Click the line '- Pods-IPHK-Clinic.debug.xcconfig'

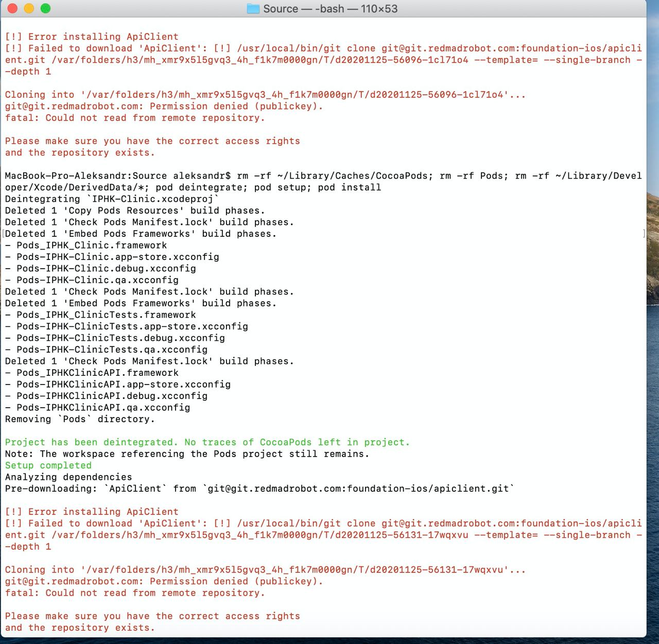(100, 268)
